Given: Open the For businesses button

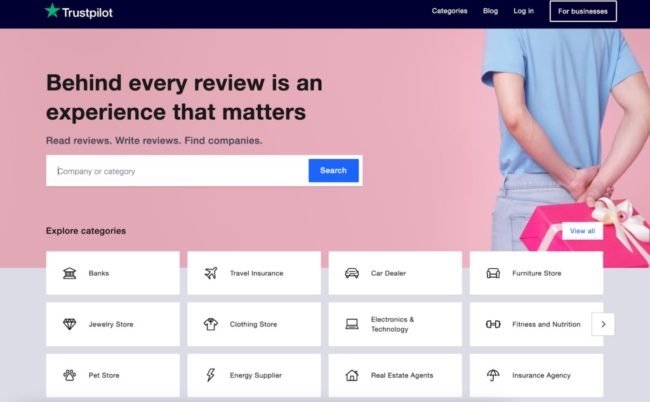Looking at the screenshot, I should tap(583, 11).
